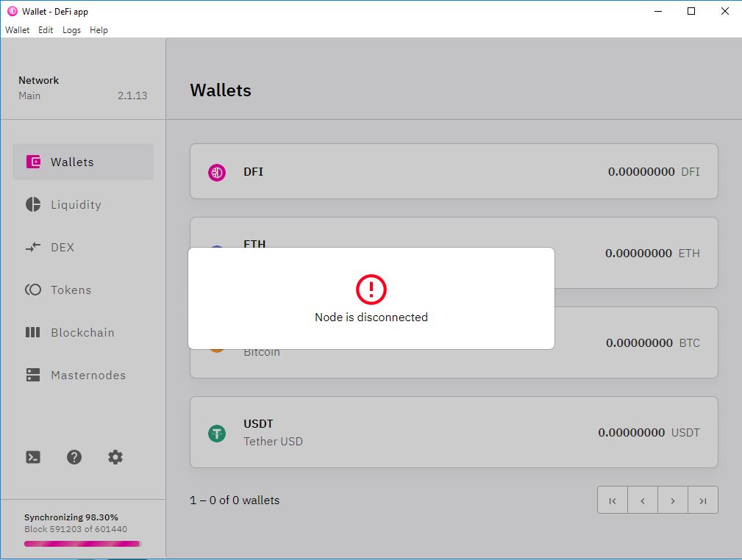742x560 pixels.
Task: Click the 0.00000000 ETH balance
Action: tap(652, 253)
